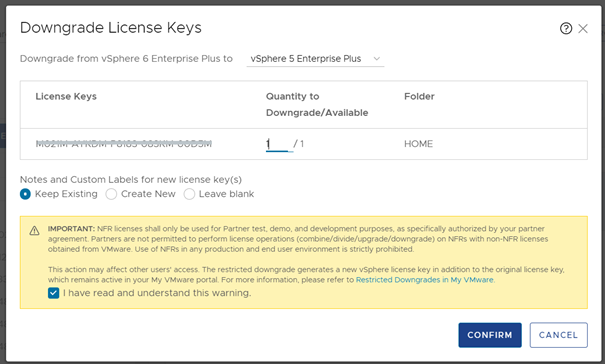Select the Keep Existing radio button
Image resolution: width=605 pixels, height=364 pixels.
tap(25, 194)
